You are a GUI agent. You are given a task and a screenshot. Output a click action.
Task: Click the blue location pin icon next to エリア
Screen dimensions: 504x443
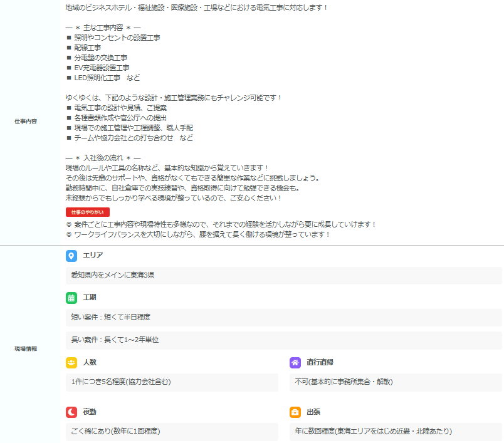point(71,256)
